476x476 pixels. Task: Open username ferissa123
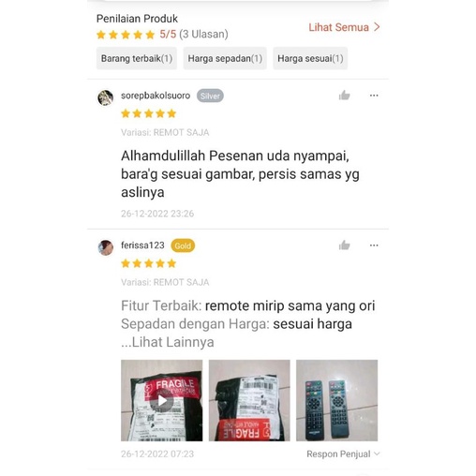(142, 245)
